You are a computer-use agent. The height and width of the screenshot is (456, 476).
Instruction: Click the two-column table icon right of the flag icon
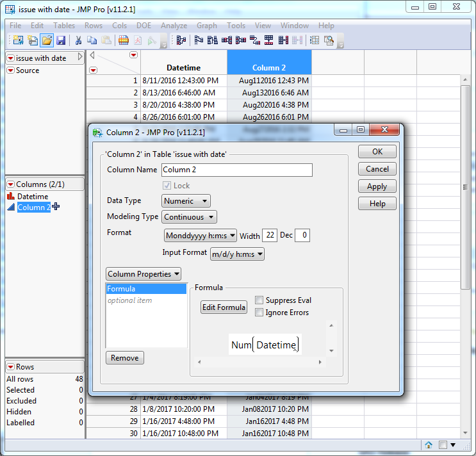(213, 40)
